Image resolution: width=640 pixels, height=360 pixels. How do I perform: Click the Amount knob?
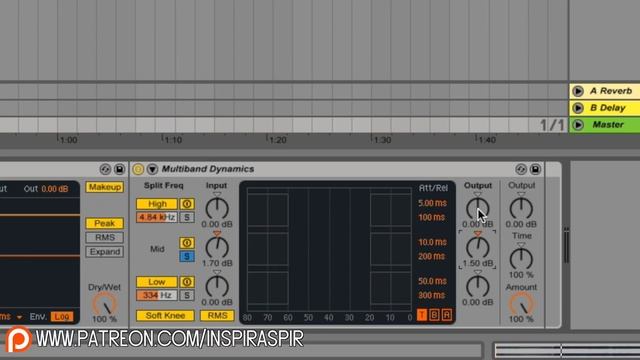521,304
